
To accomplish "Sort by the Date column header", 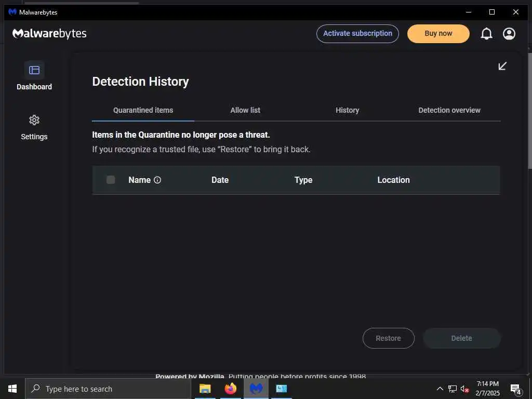I will (x=220, y=180).
